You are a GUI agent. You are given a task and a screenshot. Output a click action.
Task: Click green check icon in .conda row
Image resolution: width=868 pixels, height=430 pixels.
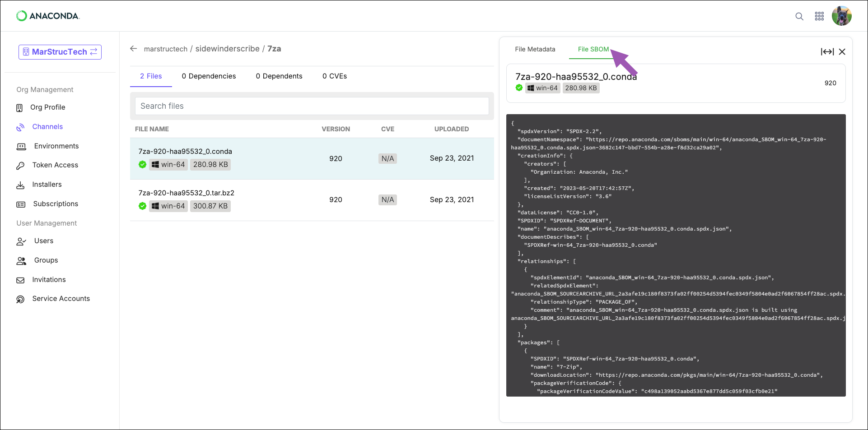[142, 165]
